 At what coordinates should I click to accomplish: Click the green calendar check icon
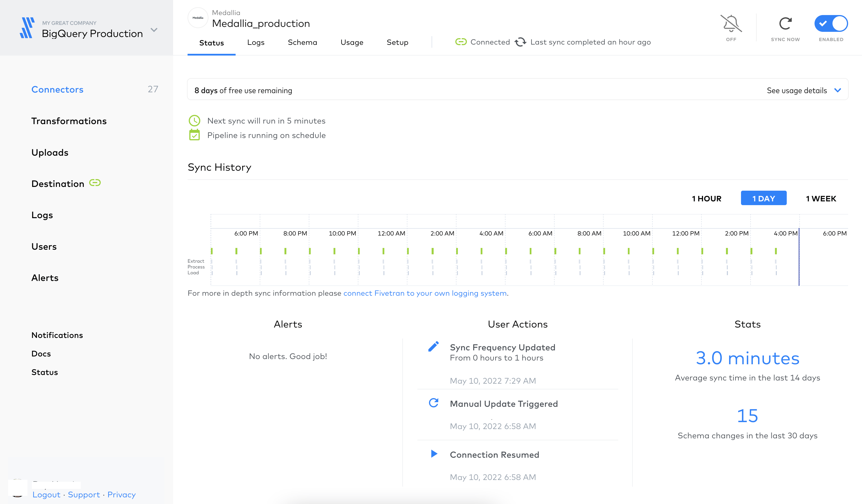coord(194,135)
